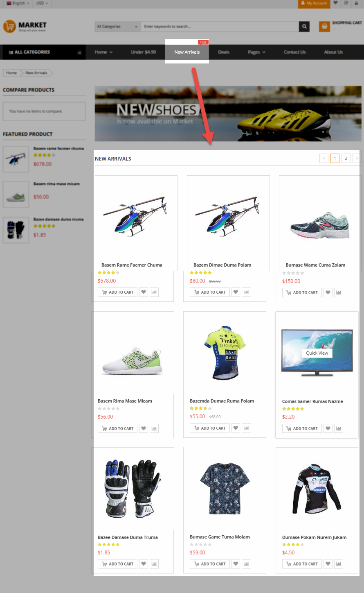
Task: Expand the Pages menu
Action: tap(256, 52)
